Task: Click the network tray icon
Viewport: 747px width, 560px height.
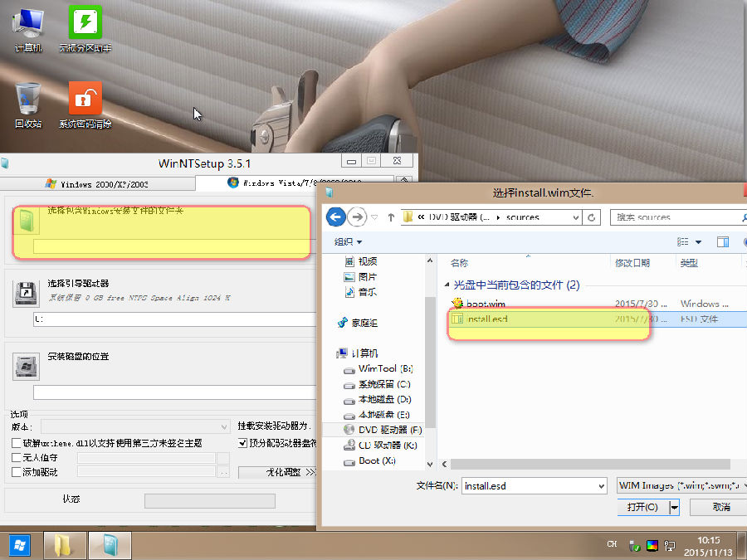Action: (x=670, y=546)
